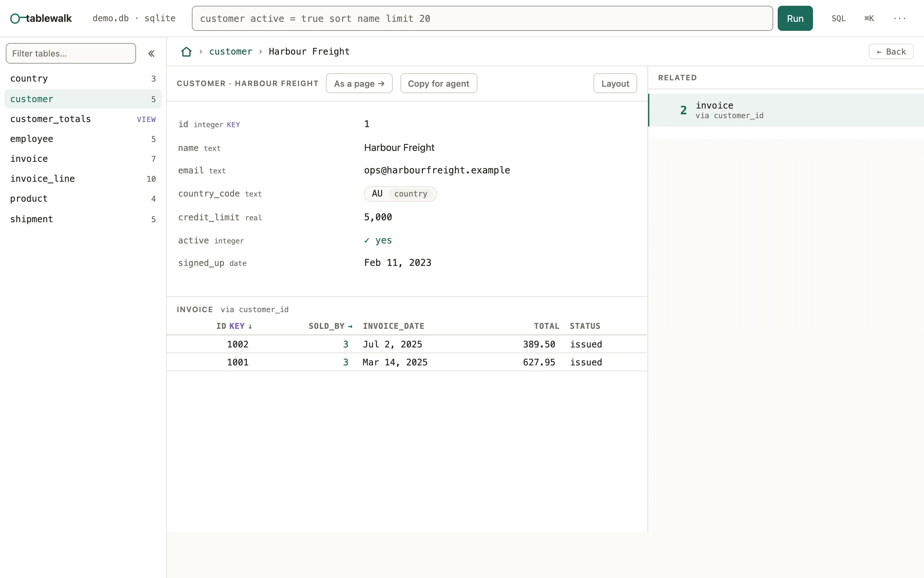Open invoice table in sidebar
Image resolution: width=924 pixels, height=578 pixels.
point(83,159)
